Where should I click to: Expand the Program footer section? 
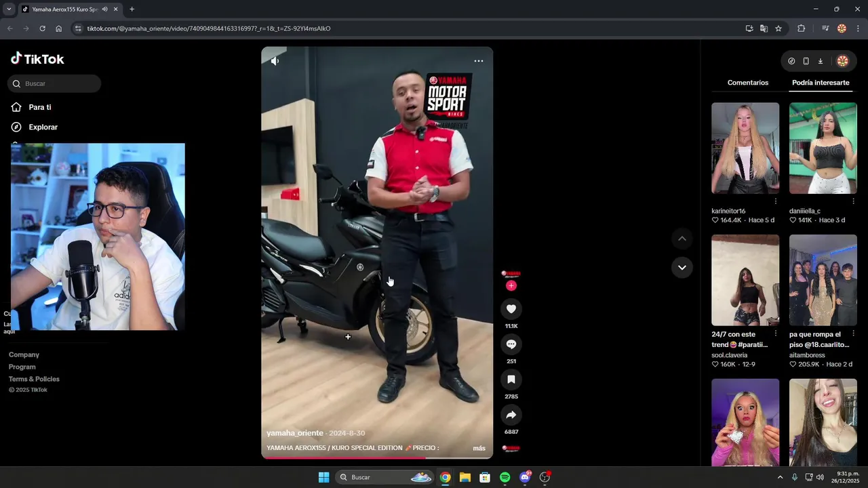point(22,367)
